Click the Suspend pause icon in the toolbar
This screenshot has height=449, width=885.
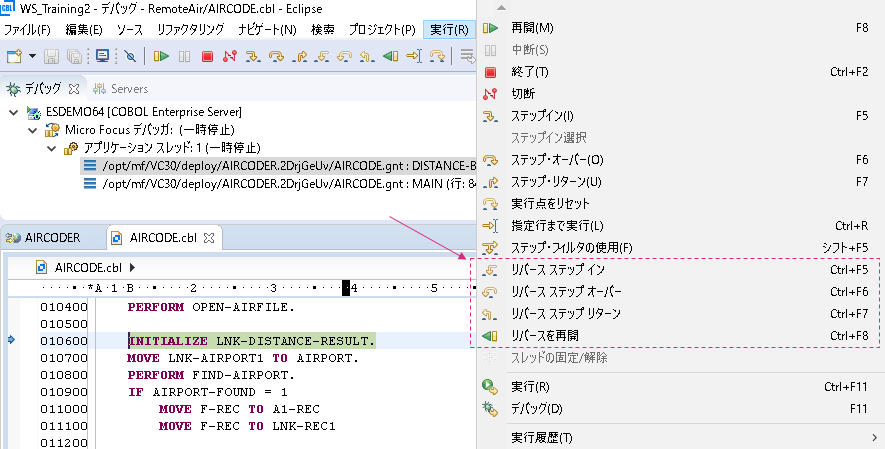(185, 56)
